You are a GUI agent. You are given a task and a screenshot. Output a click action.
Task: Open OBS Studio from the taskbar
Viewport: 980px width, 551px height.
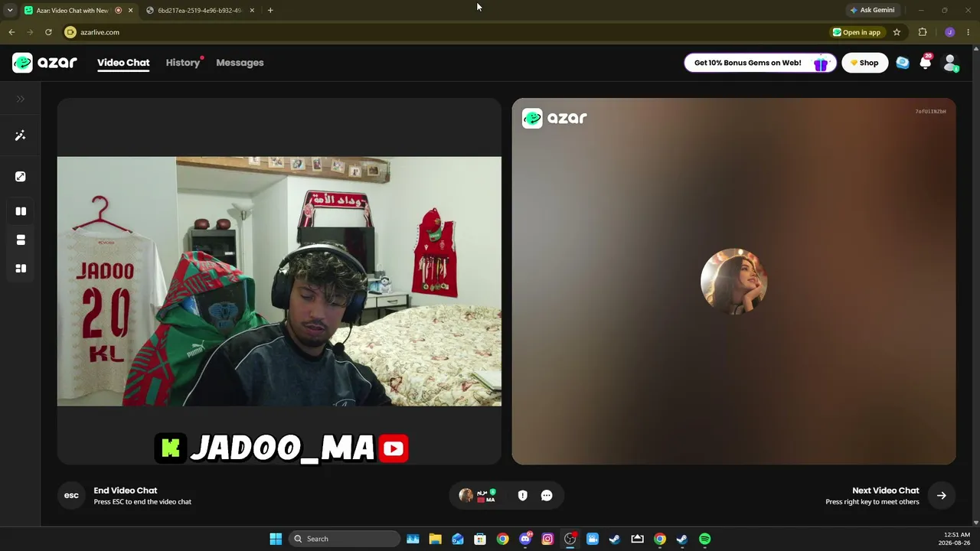pyautogui.click(x=570, y=539)
